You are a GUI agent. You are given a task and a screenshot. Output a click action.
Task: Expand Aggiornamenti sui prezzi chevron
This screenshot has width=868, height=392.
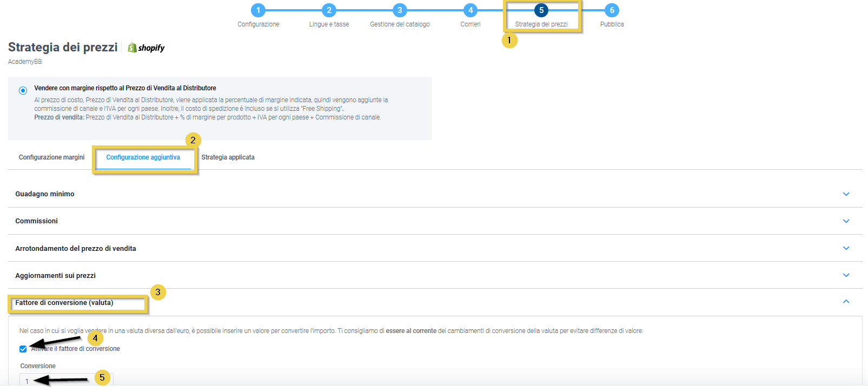pos(846,275)
